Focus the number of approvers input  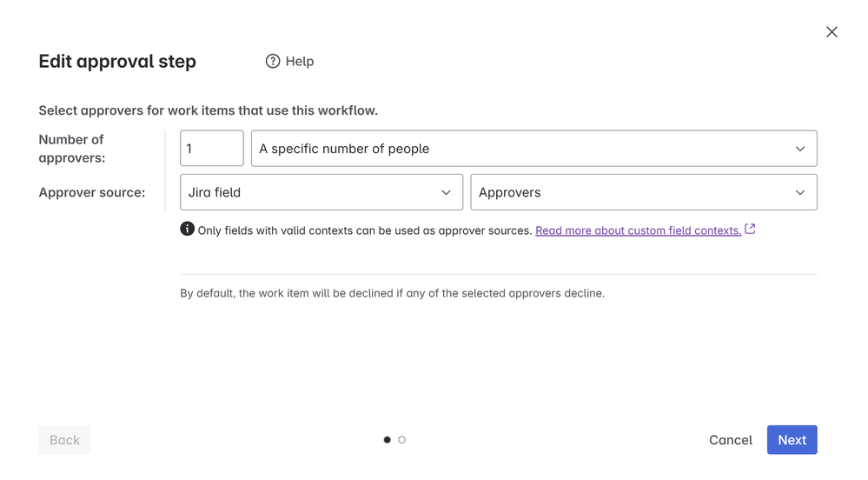coord(211,149)
